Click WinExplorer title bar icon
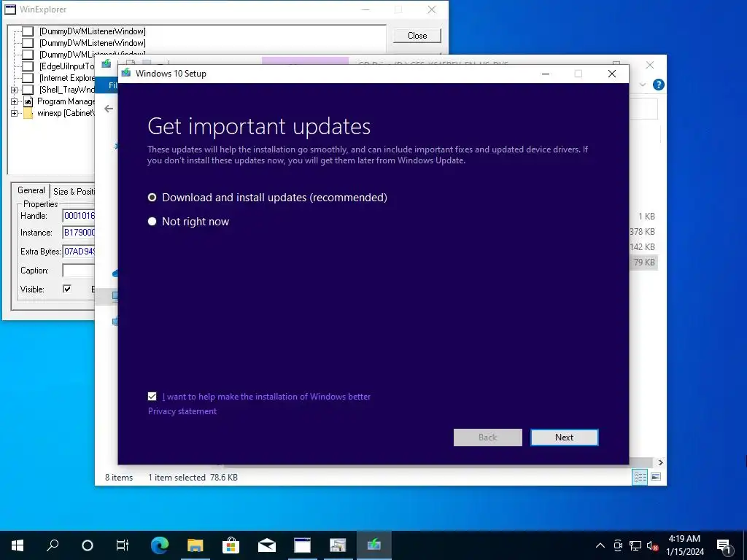Viewport: 747px width, 560px height. point(10,9)
